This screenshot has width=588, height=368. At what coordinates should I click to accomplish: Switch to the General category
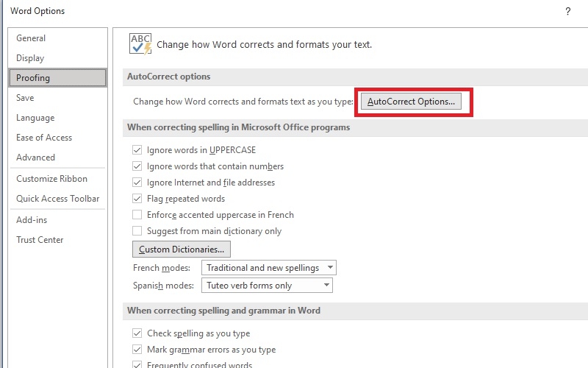[x=31, y=38]
